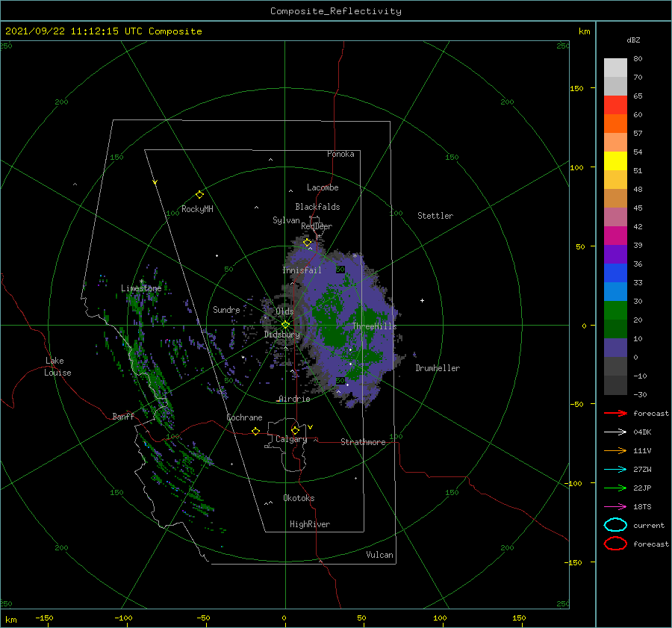Click the Okotoks label

pyautogui.click(x=298, y=498)
